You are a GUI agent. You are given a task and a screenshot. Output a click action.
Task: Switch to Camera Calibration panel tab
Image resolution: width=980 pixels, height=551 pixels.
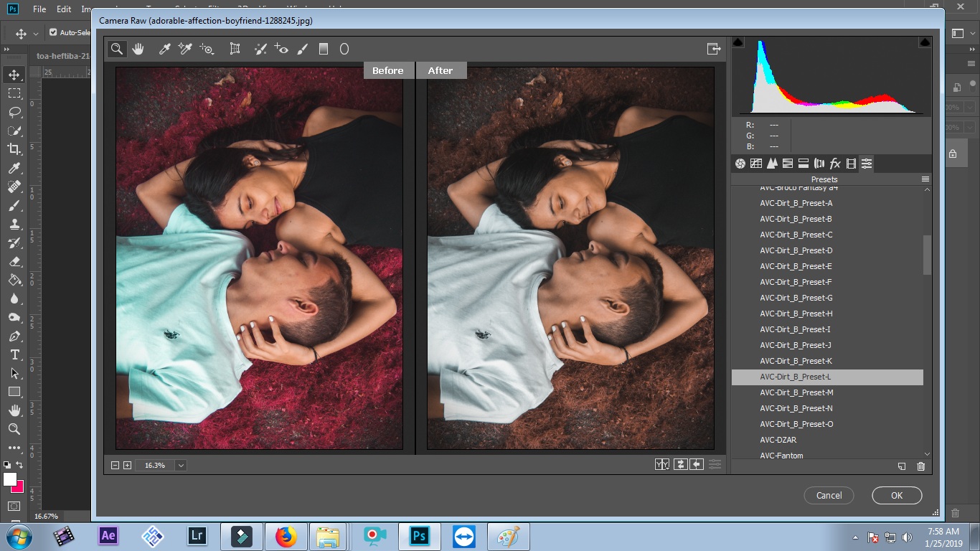[851, 164]
